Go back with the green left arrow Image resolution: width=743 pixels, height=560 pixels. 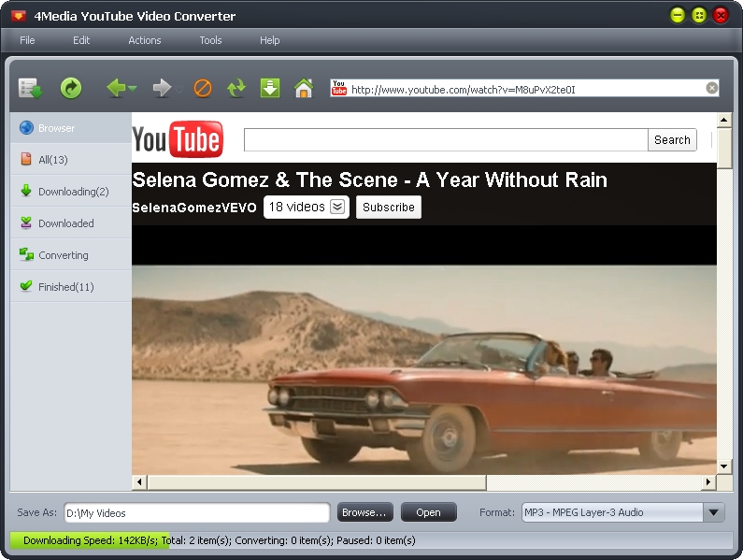(116, 88)
